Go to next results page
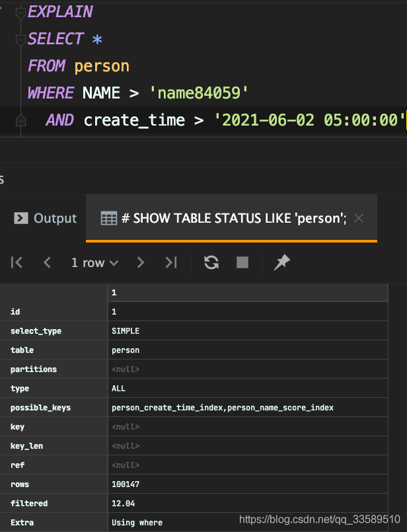 (x=140, y=262)
